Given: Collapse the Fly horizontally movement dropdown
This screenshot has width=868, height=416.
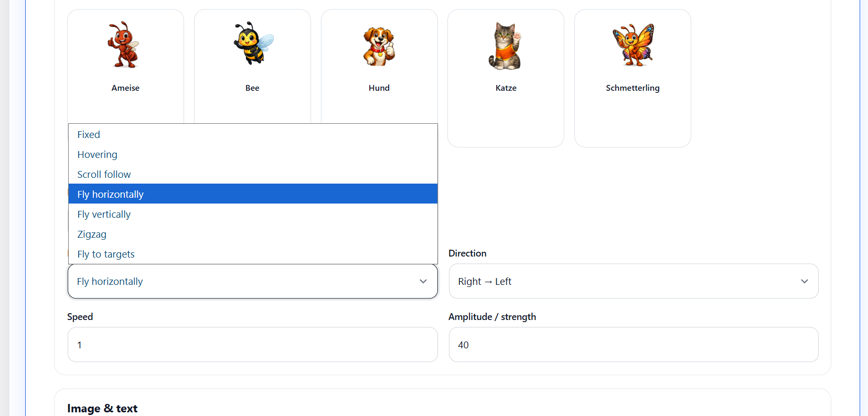Looking at the screenshot, I should click(252, 282).
